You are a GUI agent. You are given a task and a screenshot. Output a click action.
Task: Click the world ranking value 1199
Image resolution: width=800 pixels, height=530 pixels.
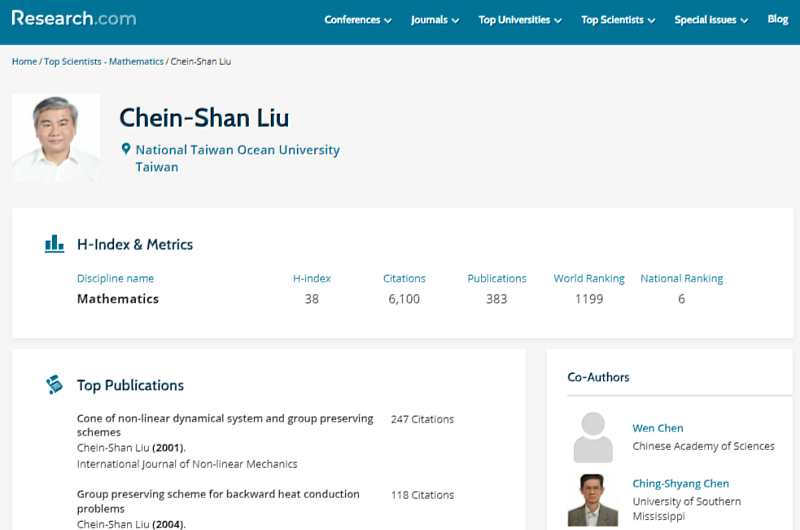[x=589, y=299]
